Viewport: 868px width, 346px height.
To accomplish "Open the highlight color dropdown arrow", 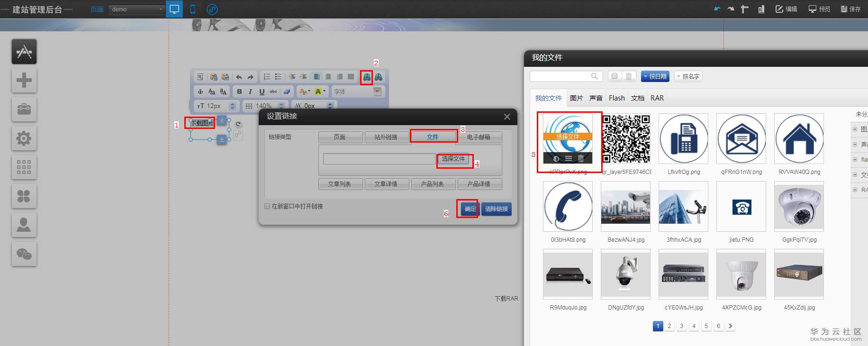I will click(x=325, y=91).
